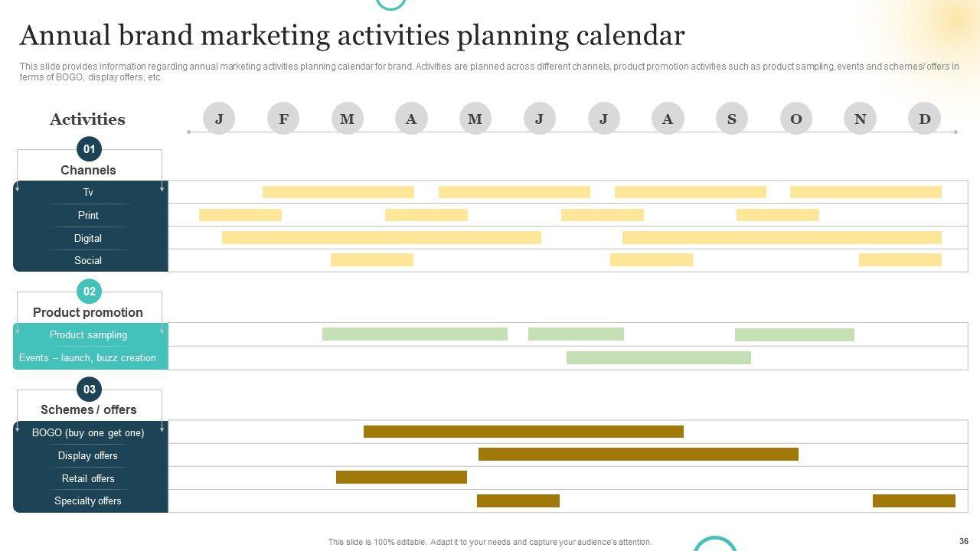980x551 pixels.
Task: Click the Display offers brown bar
Action: coord(638,455)
